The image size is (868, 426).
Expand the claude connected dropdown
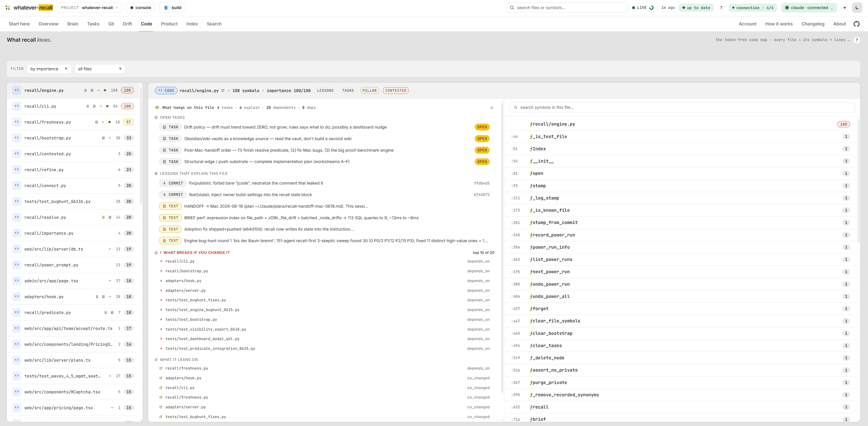[809, 8]
